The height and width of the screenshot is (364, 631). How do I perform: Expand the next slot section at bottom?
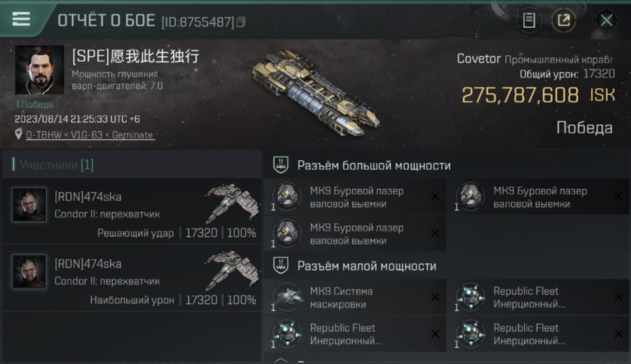pos(281,361)
